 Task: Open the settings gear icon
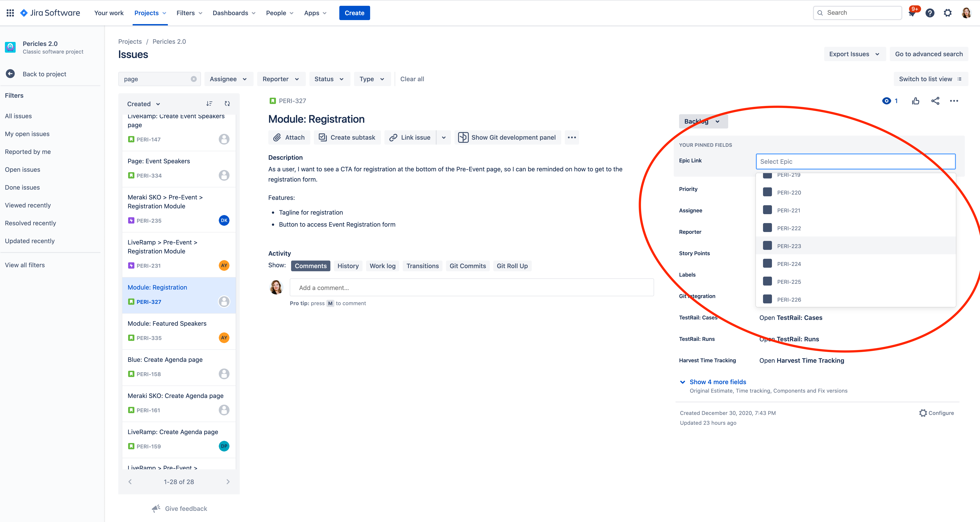coord(948,13)
